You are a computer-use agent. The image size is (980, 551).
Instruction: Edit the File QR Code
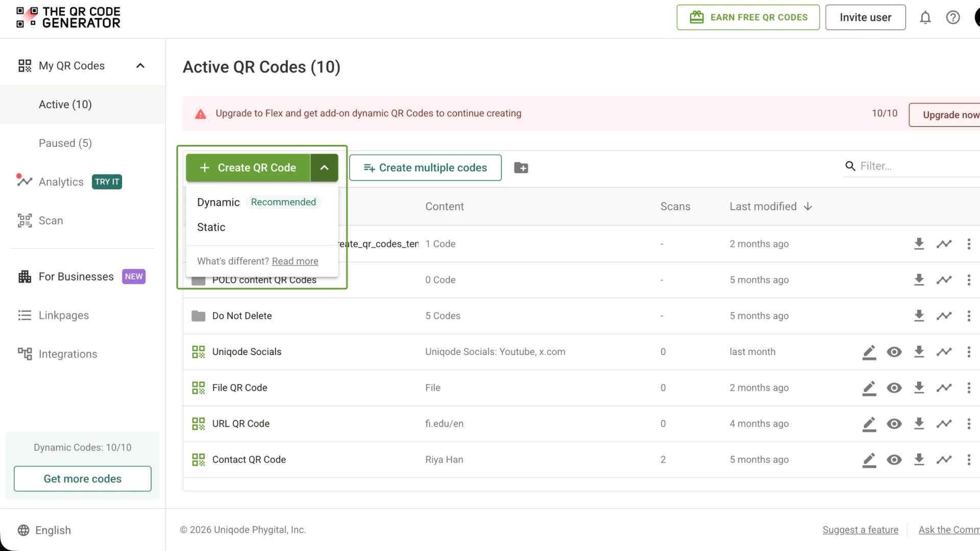(x=869, y=388)
